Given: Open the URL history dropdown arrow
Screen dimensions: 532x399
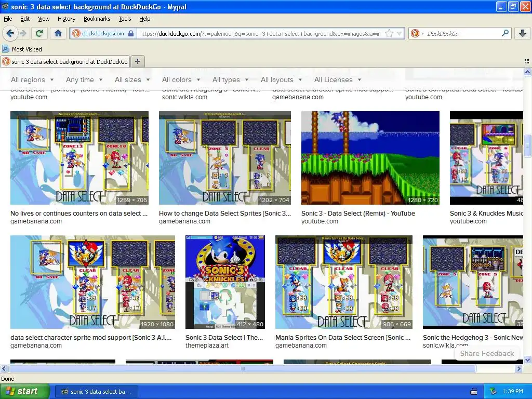Looking at the screenshot, I should (x=399, y=33).
